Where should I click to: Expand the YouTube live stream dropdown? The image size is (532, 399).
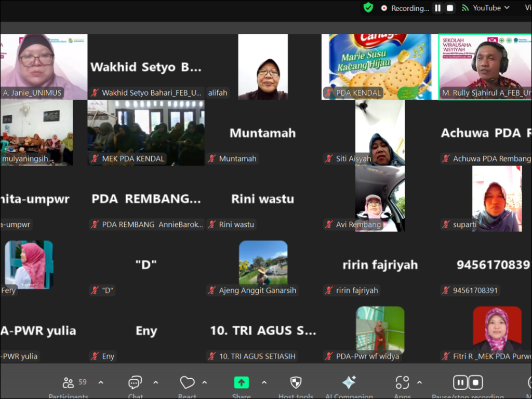coord(507,8)
